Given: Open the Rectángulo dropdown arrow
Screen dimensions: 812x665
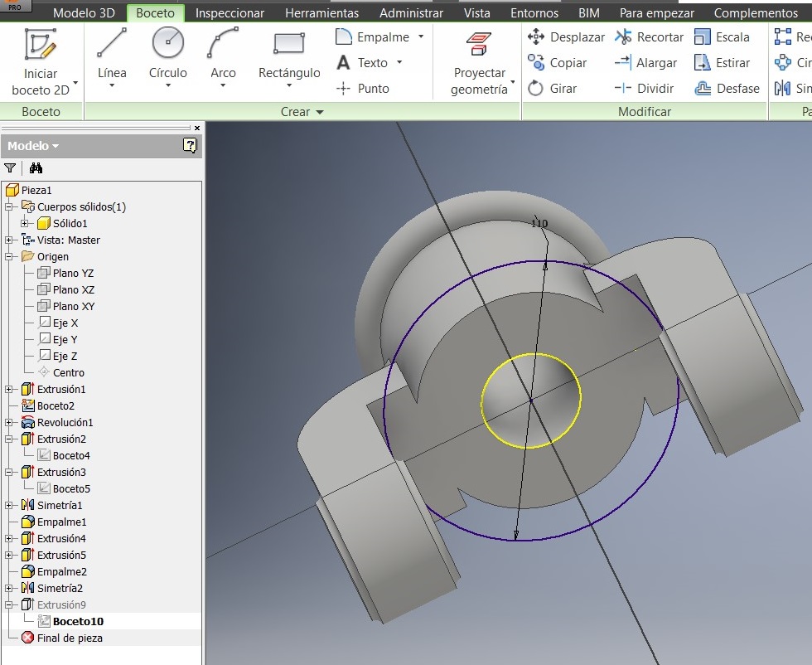Looking at the screenshot, I should click(289, 85).
